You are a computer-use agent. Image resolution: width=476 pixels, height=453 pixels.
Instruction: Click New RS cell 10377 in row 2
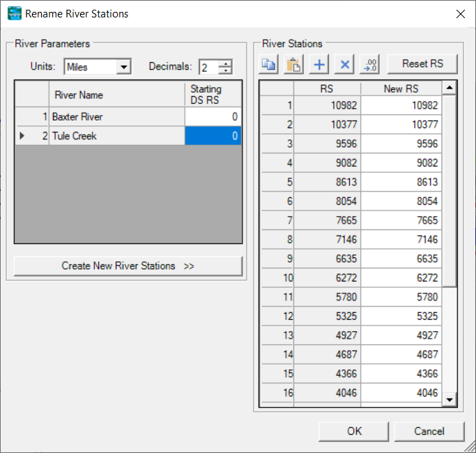tap(401, 125)
